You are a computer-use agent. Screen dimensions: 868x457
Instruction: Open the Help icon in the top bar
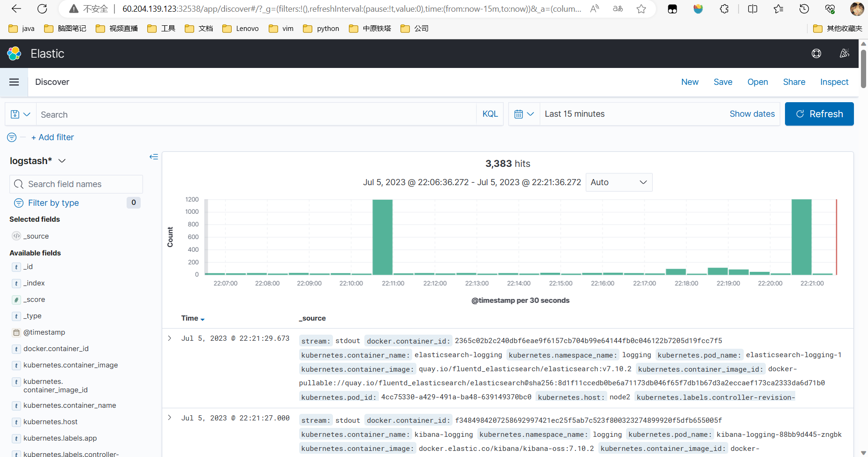coord(816,53)
